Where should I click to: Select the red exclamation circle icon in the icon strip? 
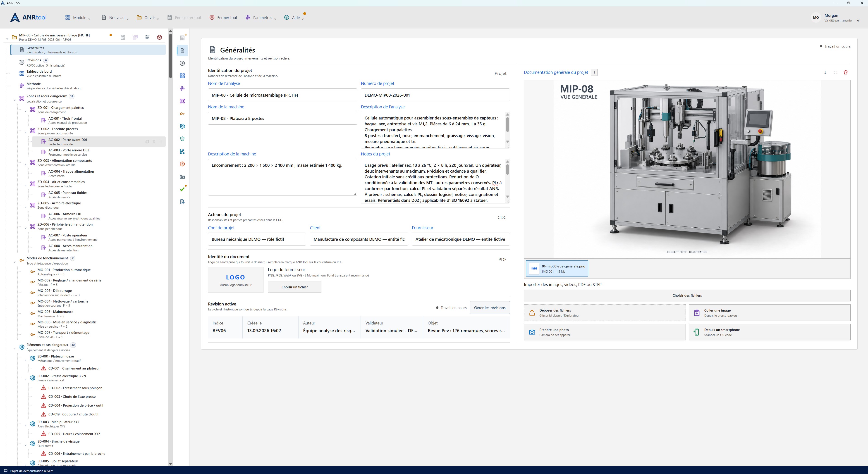tap(182, 164)
